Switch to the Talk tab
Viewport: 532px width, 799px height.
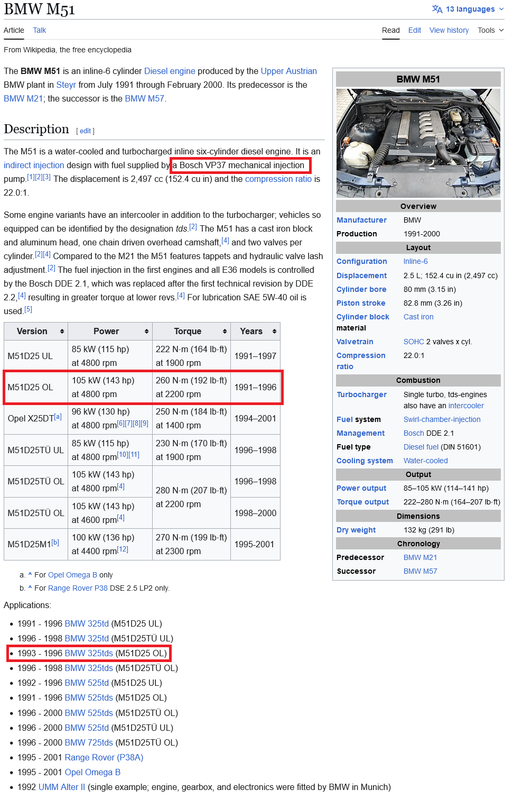pyautogui.click(x=40, y=30)
